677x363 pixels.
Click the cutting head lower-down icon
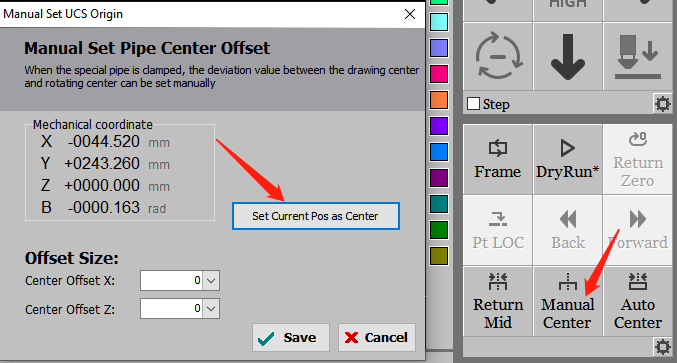coord(637,57)
